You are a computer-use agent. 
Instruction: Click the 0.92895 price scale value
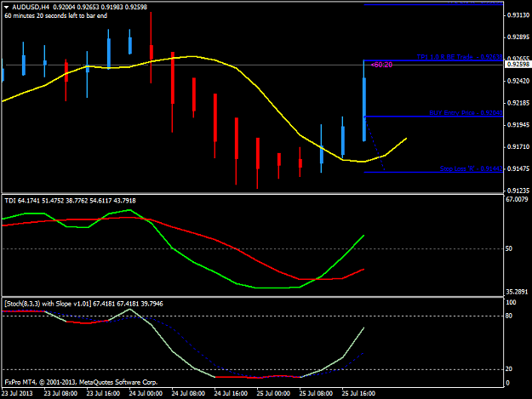(x=518, y=37)
